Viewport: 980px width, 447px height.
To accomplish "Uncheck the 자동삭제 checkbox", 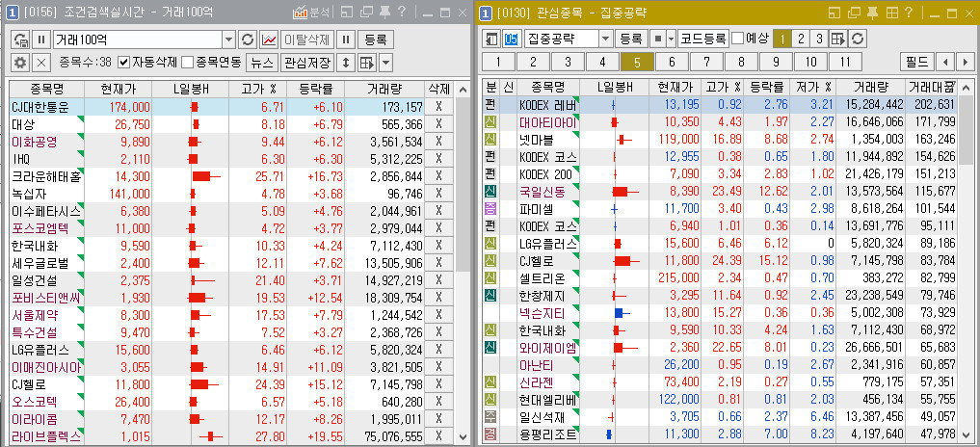I will point(123,62).
